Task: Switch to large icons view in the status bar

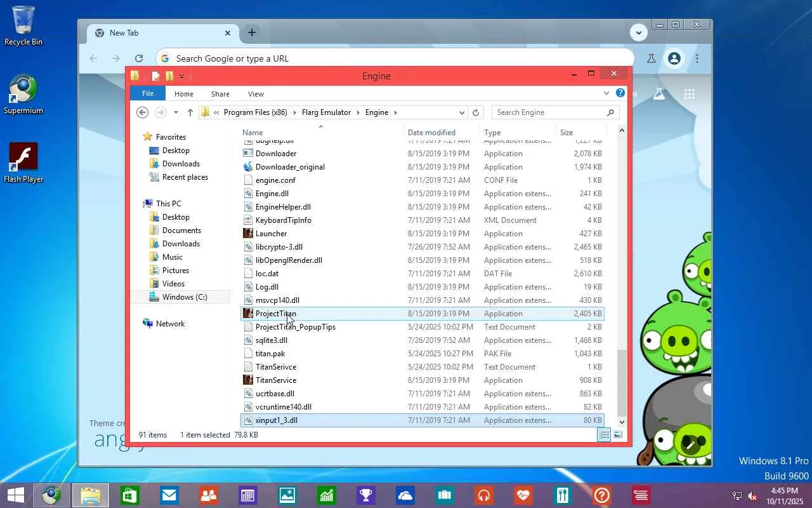Action: click(x=618, y=435)
